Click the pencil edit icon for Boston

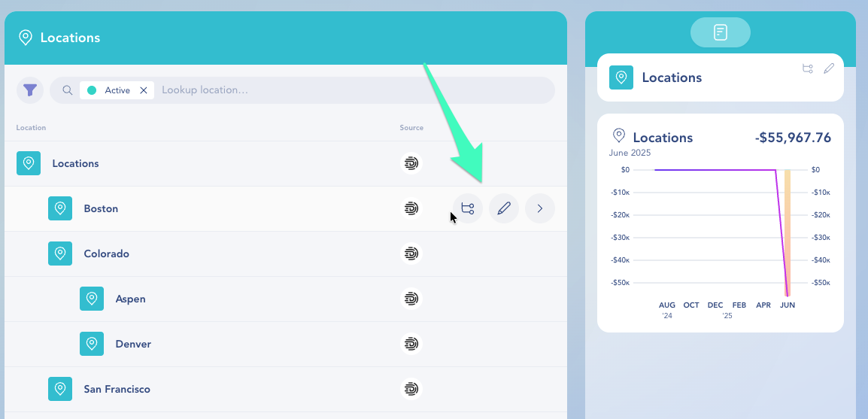pyautogui.click(x=504, y=208)
